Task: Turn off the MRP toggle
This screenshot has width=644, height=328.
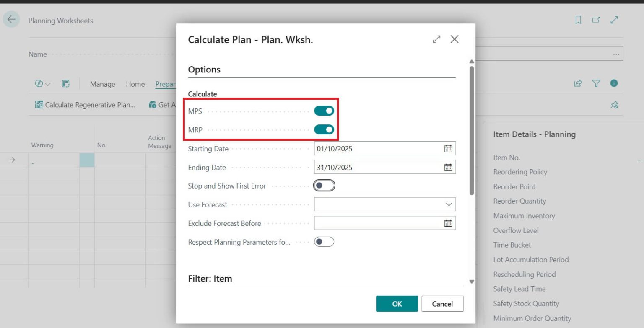Action: click(325, 129)
